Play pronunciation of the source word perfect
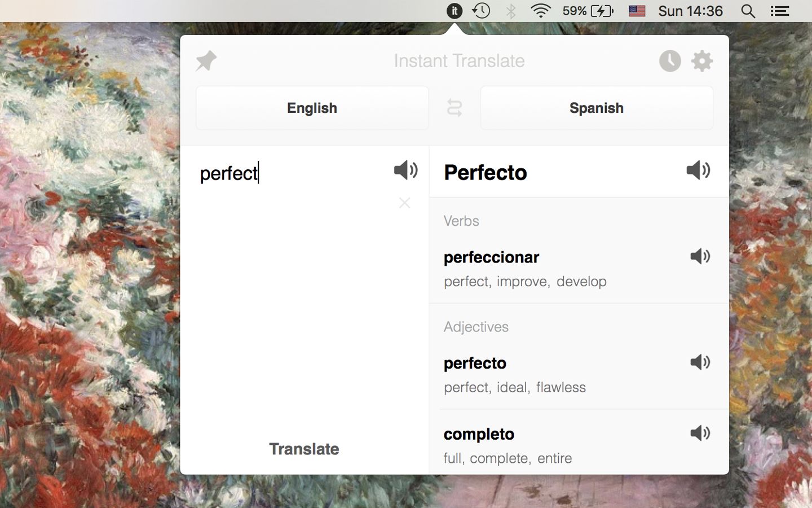The image size is (812, 508). coord(405,170)
